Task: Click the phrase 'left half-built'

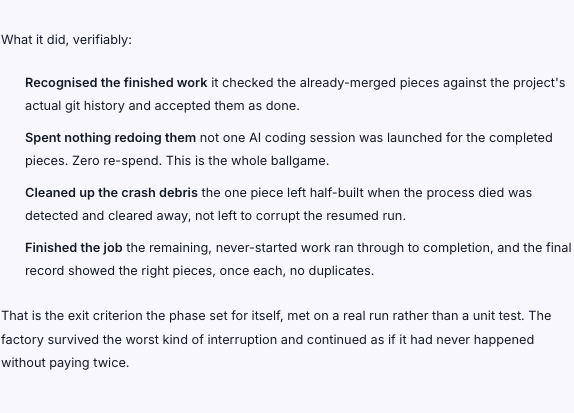Action: point(325,193)
